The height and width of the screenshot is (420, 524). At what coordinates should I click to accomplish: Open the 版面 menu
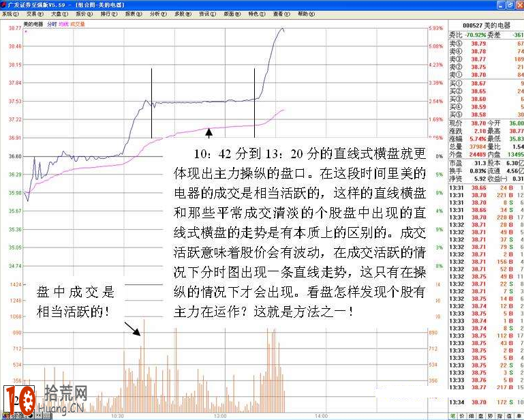pos(232,14)
